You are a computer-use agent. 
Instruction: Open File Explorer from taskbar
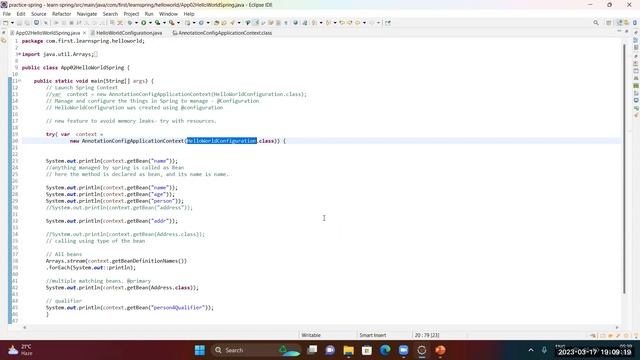(349, 350)
